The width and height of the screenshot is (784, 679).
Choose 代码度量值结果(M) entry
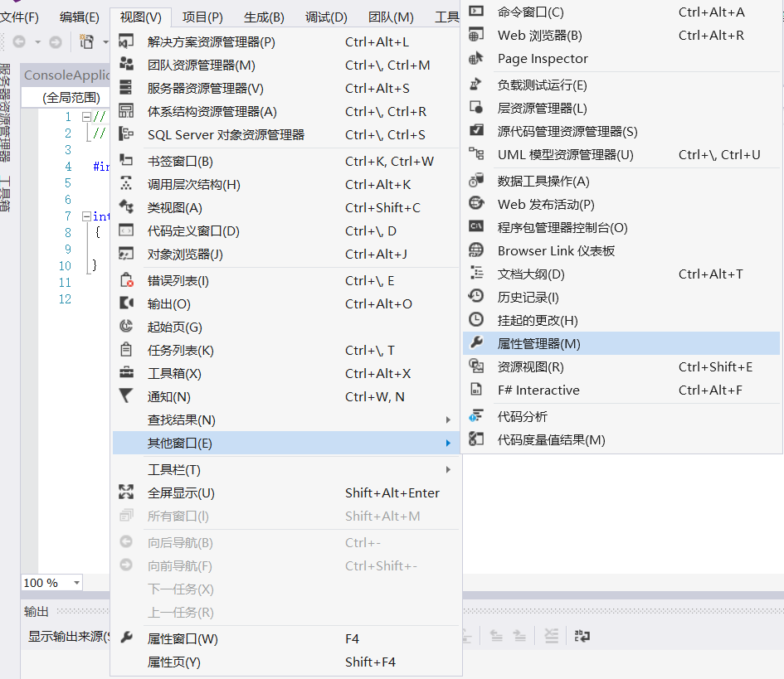(x=621, y=439)
